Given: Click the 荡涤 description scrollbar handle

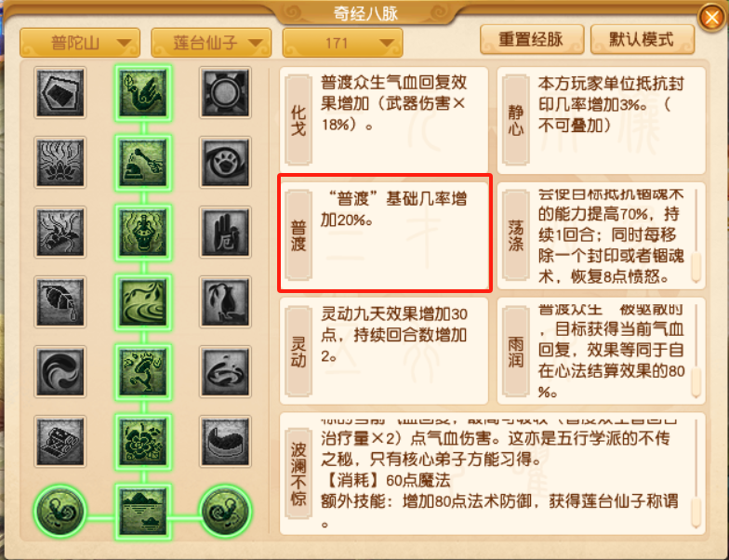Looking at the screenshot, I should click(696, 267).
